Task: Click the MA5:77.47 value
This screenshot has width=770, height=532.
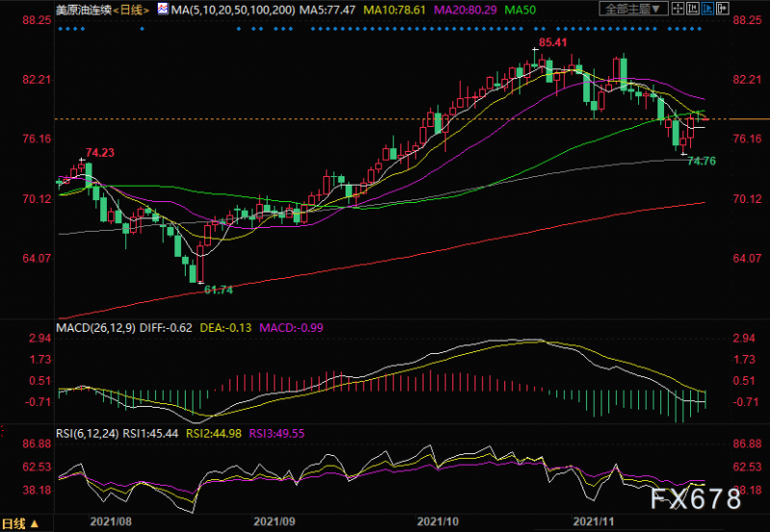Action: [x=327, y=10]
